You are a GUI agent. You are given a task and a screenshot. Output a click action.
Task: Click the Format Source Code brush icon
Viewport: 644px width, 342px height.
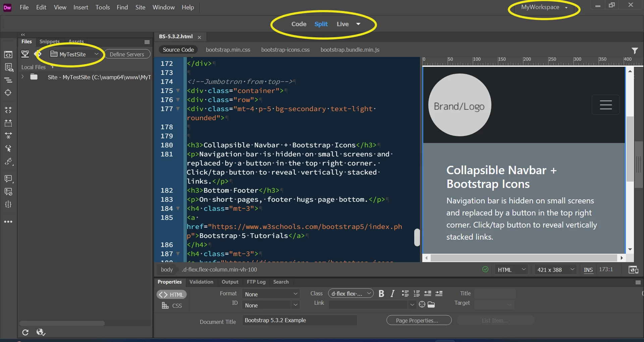coord(9,162)
